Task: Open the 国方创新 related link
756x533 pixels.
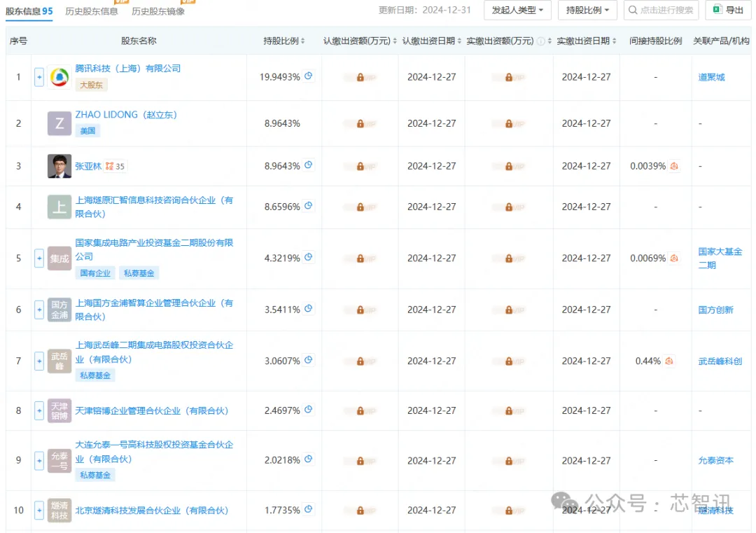Action: [x=715, y=310]
